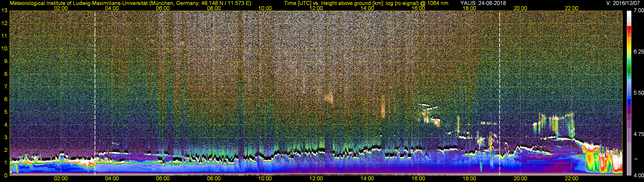Click the top time axis label 16:00
The height and width of the screenshot is (182, 644).
pyautogui.click(x=418, y=8)
